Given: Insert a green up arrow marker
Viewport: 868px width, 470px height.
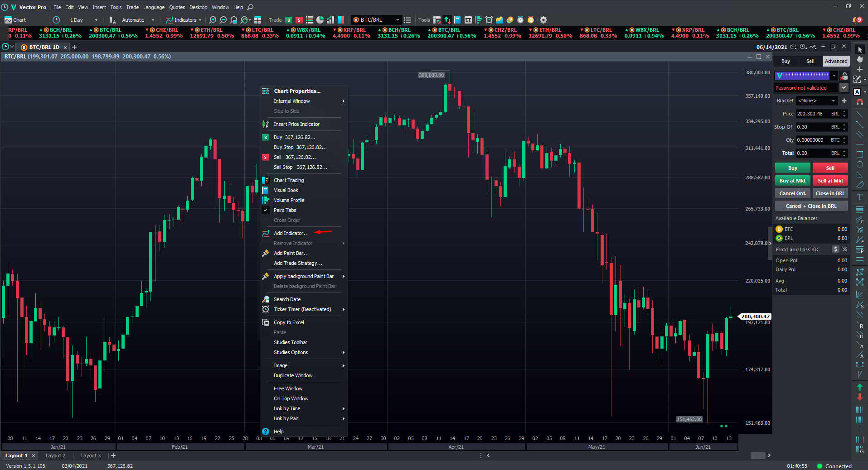Looking at the screenshot, I should (860, 387).
